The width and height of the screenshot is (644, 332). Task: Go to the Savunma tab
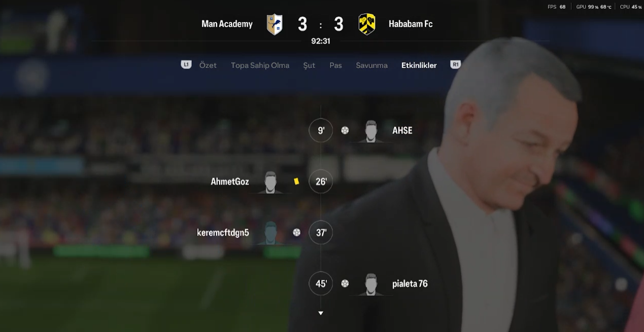point(372,65)
